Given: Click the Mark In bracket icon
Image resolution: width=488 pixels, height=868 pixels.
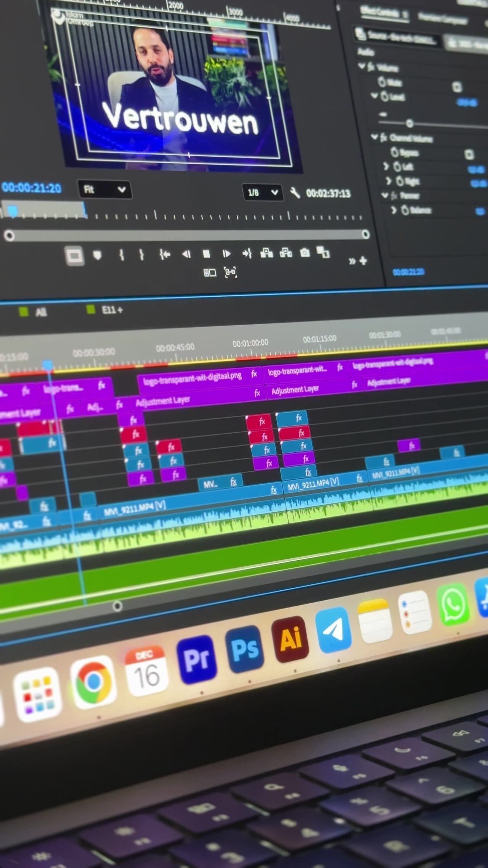Looking at the screenshot, I should pos(121,254).
